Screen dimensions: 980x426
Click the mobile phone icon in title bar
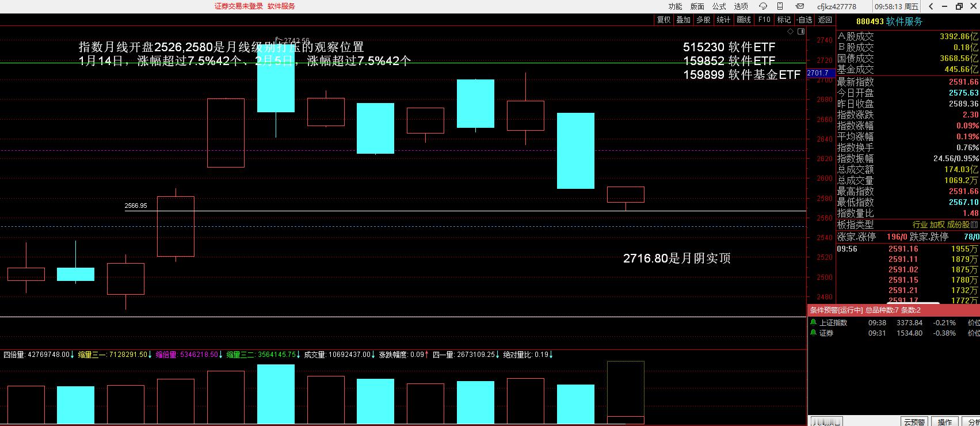780,6
